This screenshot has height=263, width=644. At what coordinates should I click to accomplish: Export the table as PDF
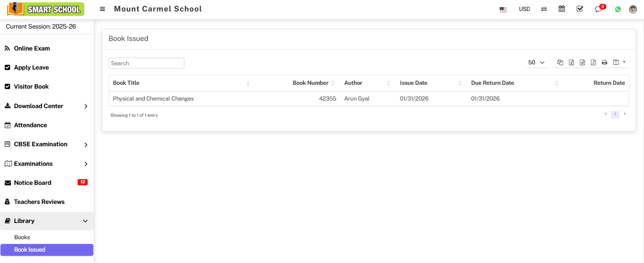pos(593,62)
